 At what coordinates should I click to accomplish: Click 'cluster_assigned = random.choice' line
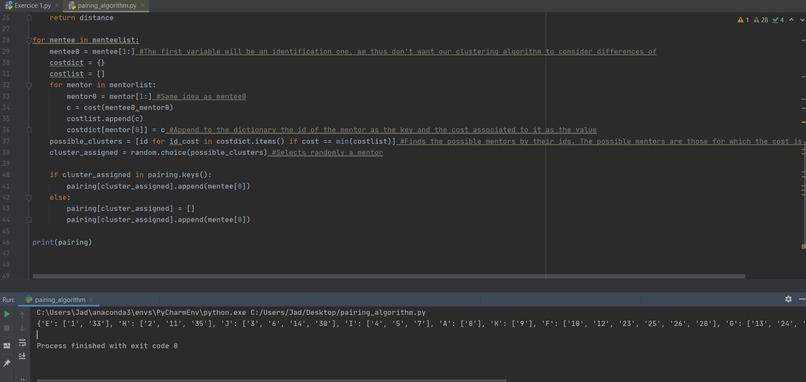pyautogui.click(x=158, y=153)
